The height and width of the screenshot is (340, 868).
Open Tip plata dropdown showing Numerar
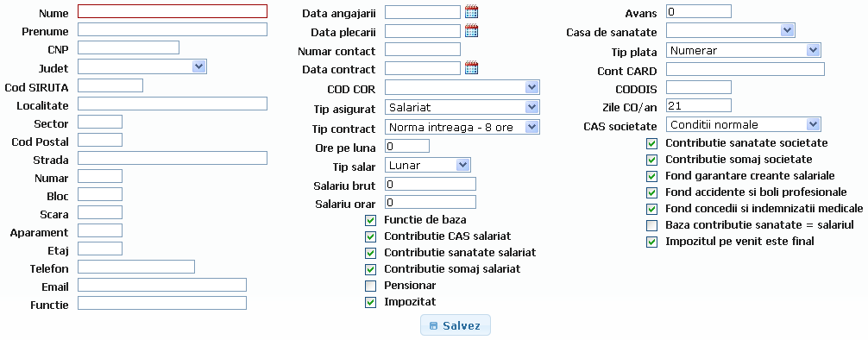tap(744, 50)
